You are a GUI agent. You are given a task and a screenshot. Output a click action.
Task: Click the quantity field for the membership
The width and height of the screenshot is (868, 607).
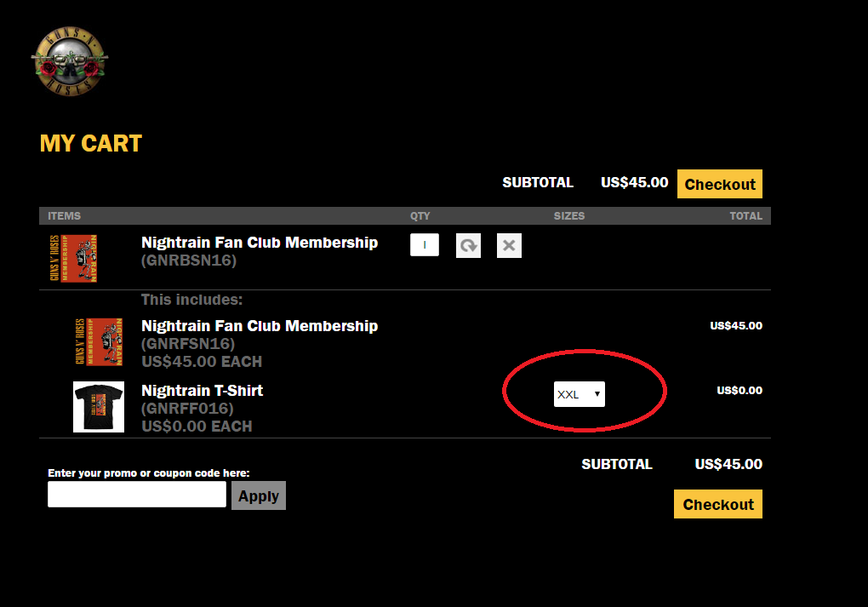[425, 245]
